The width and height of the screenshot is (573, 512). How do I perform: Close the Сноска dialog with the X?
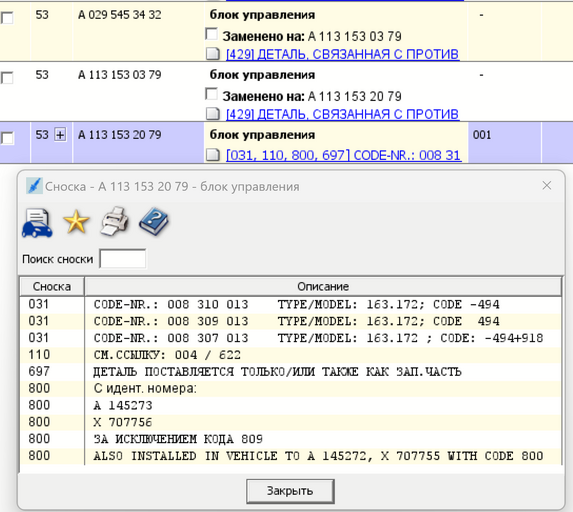(547, 186)
